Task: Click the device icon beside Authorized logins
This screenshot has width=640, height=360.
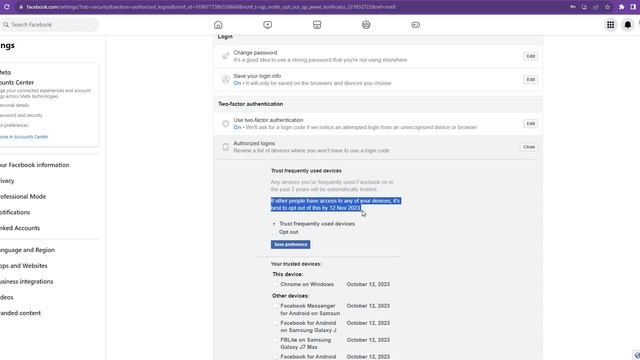Action: 225,147
